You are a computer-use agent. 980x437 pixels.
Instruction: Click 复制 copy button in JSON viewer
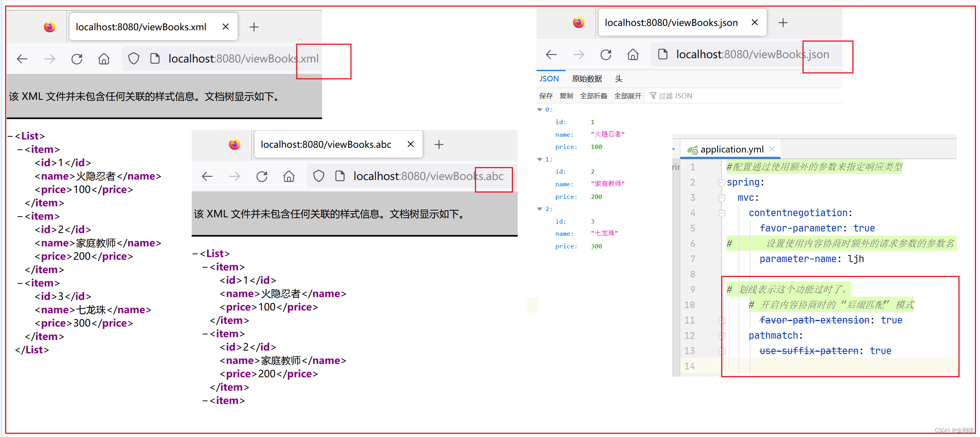[566, 96]
